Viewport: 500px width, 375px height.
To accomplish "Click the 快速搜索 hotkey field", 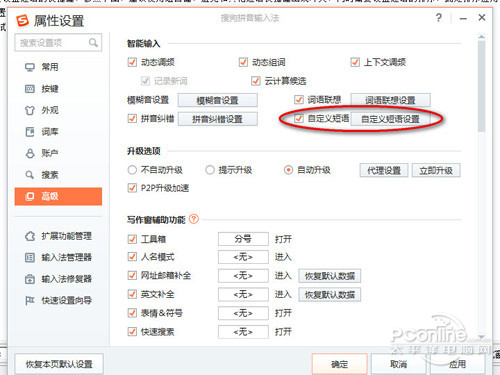I will (x=243, y=332).
